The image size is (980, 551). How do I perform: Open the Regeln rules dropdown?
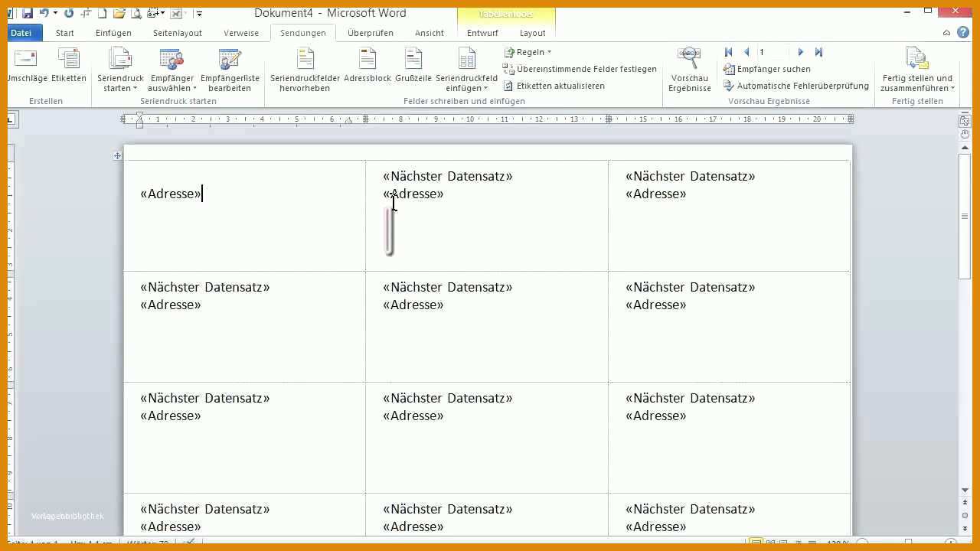[x=528, y=52]
